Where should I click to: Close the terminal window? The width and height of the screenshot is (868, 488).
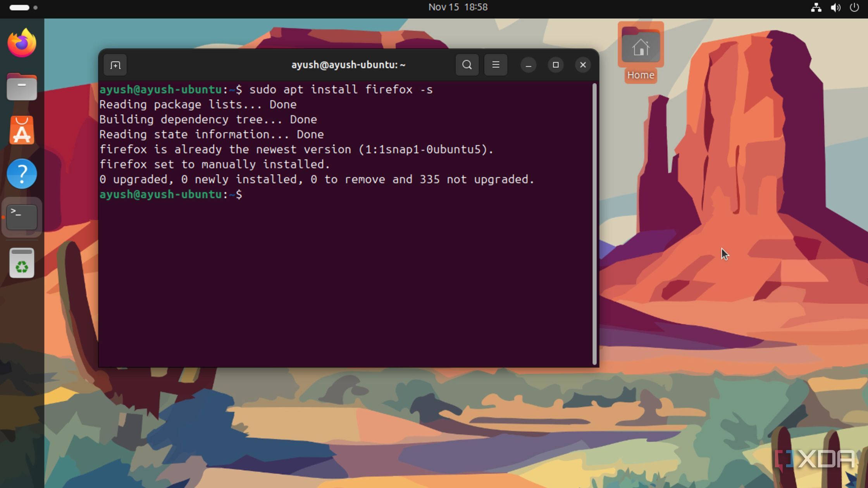[583, 65]
